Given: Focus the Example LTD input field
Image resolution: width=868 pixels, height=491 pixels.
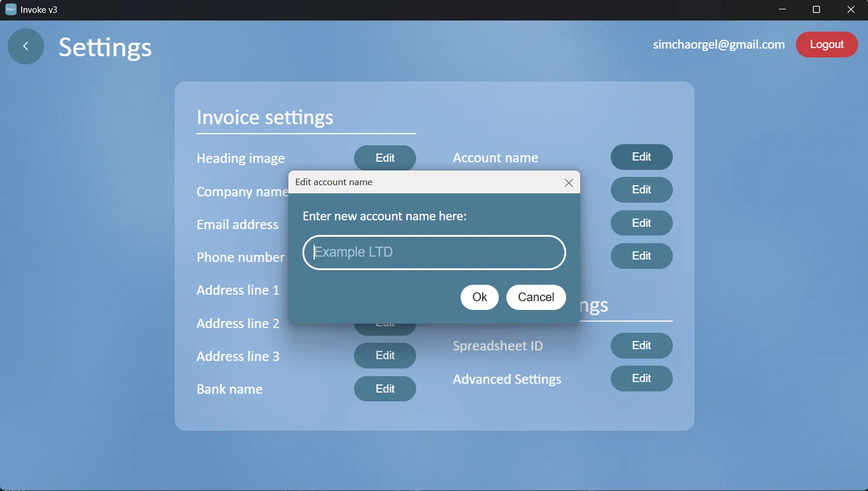Looking at the screenshot, I should [434, 253].
